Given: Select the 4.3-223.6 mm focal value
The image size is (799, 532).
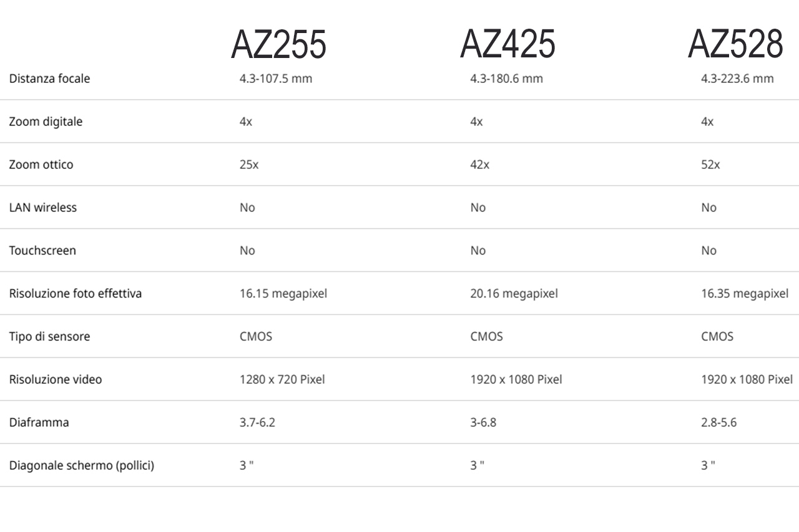Looking at the screenshot, I should click(737, 79).
